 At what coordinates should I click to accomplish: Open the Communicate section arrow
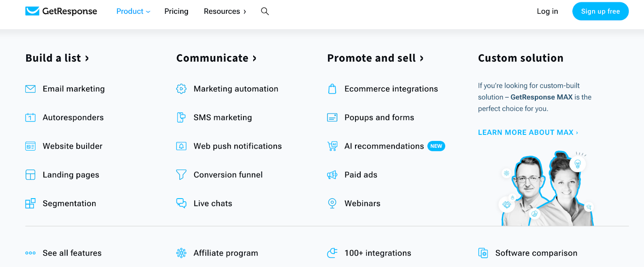[x=254, y=58]
